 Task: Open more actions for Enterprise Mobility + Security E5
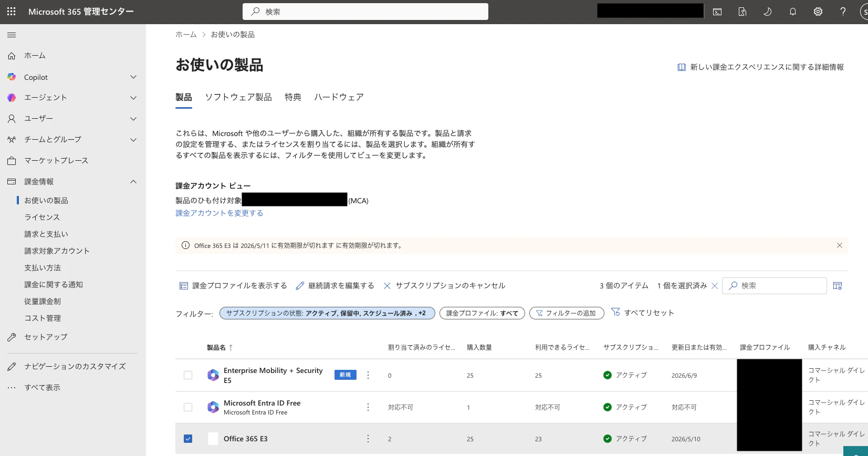(368, 375)
